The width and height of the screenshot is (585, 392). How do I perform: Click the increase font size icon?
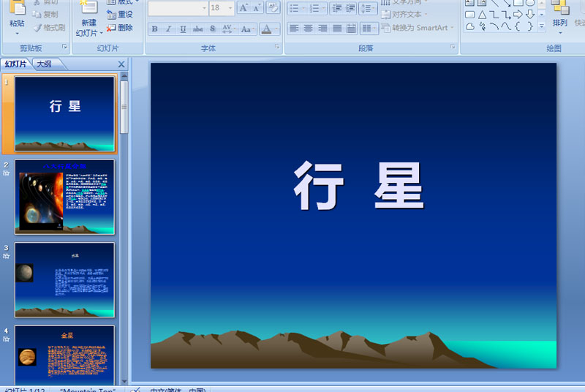tap(244, 8)
